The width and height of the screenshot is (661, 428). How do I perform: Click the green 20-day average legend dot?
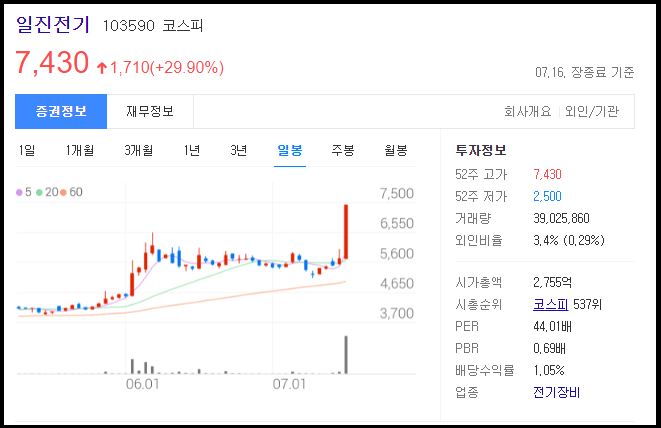pos(39,193)
